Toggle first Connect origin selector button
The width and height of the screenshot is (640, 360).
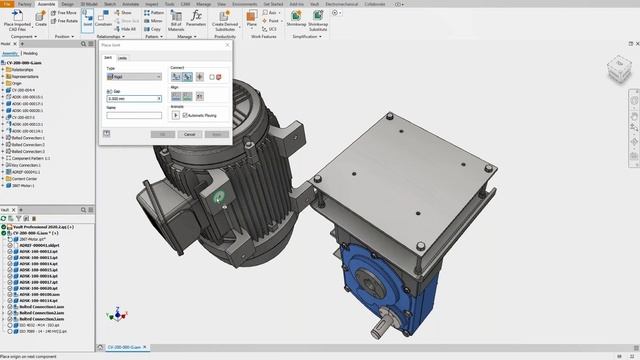(176, 77)
